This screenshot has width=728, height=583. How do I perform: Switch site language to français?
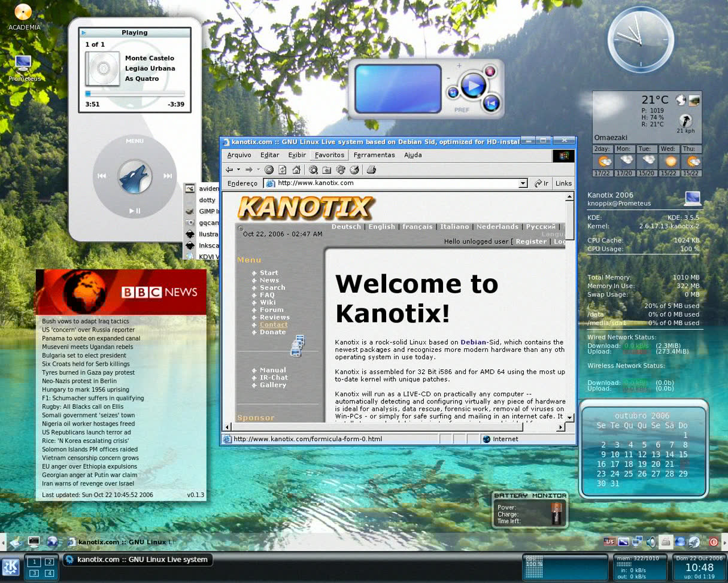coord(417,227)
